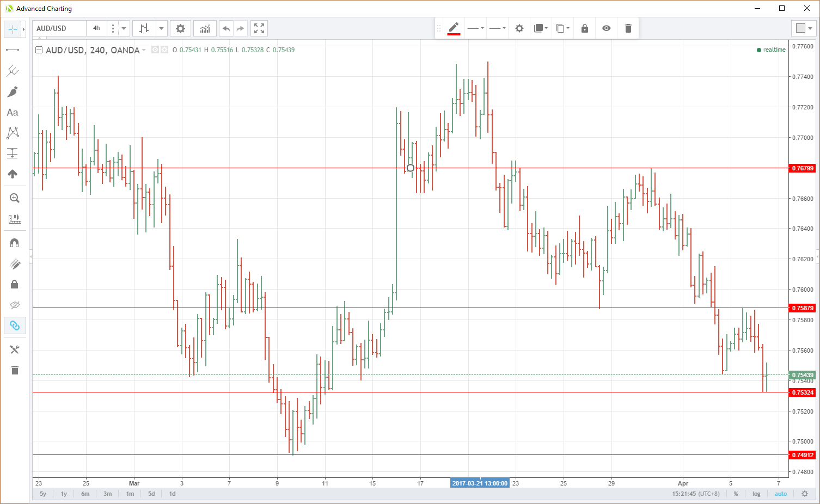Open the 4h interval selector
The height and width of the screenshot is (504, 820).
[96, 28]
